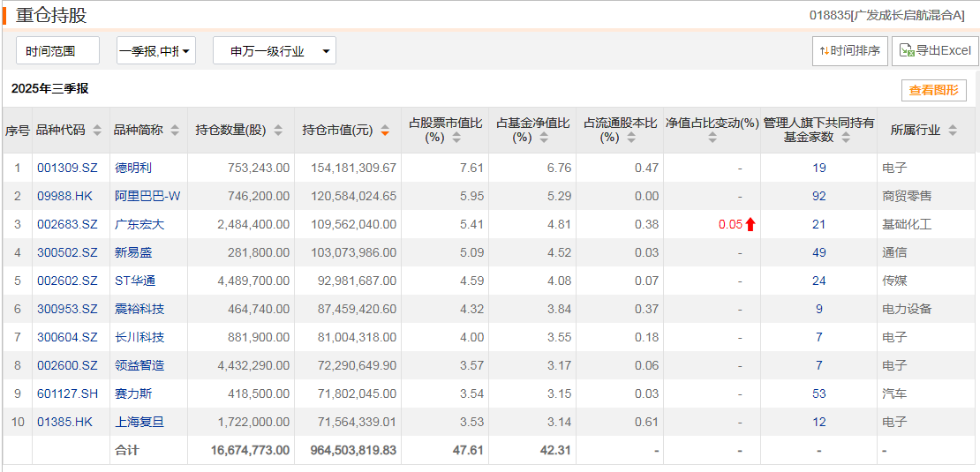Select total shares 16,674,773.00

[252, 451]
